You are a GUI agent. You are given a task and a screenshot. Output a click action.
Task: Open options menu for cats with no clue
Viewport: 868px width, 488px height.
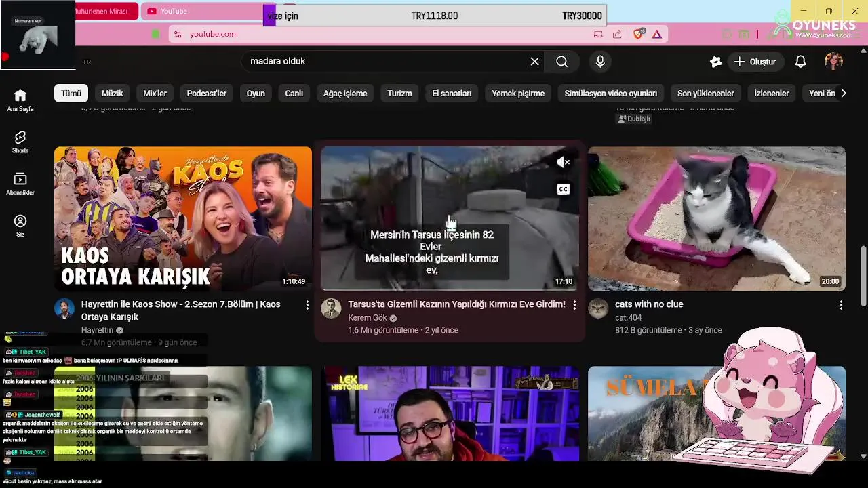coord(841,305)
